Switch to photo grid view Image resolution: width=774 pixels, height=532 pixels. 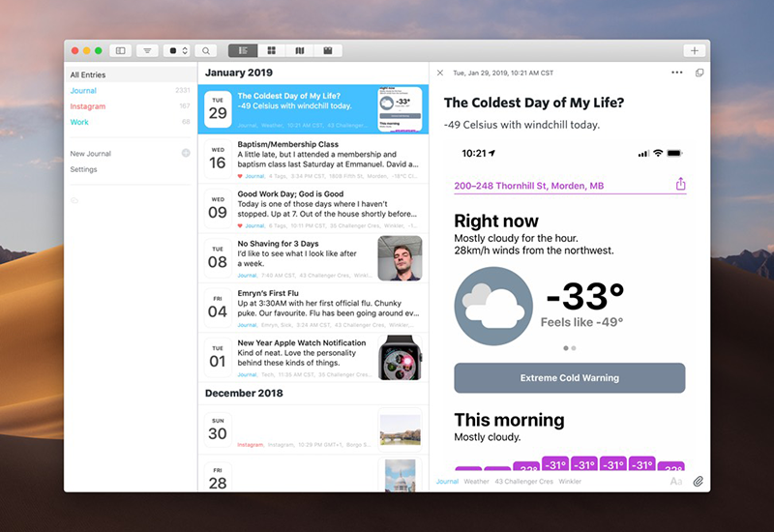(272, 51)
